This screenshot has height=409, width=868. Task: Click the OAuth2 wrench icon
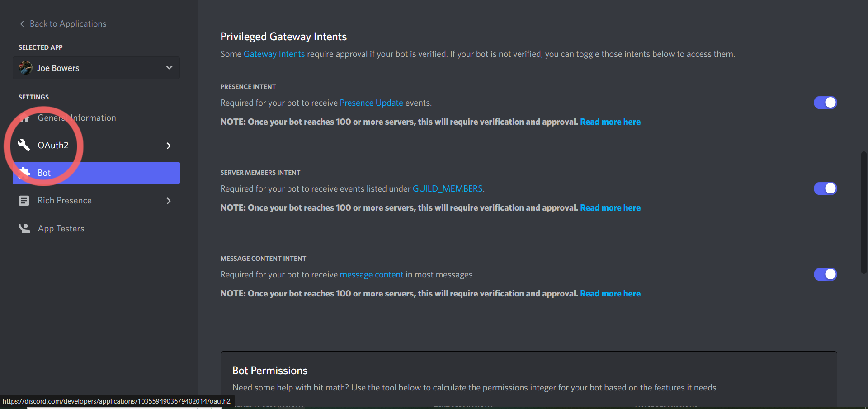[24, 145]
